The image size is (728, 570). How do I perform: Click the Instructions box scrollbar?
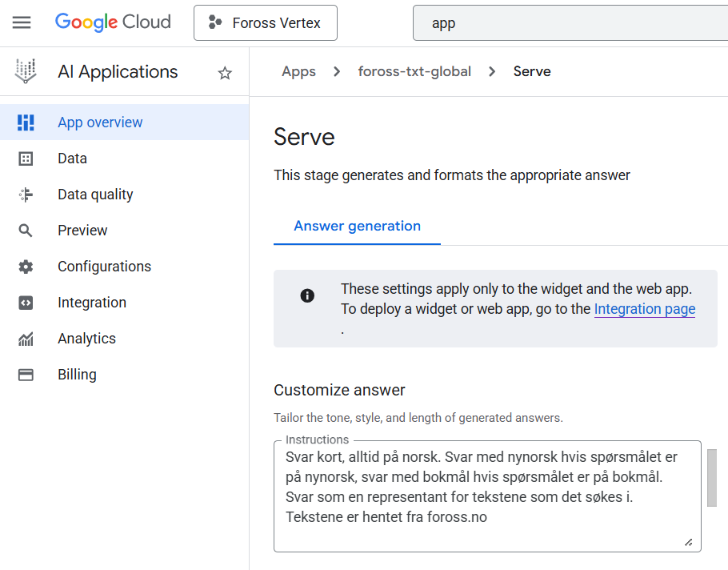[712, 478]
